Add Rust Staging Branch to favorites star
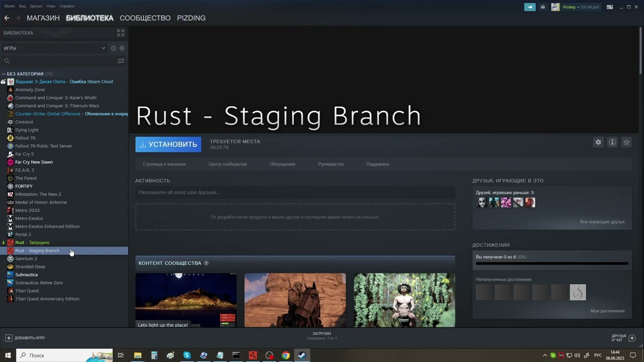644x362 pixels. (626, 142)
